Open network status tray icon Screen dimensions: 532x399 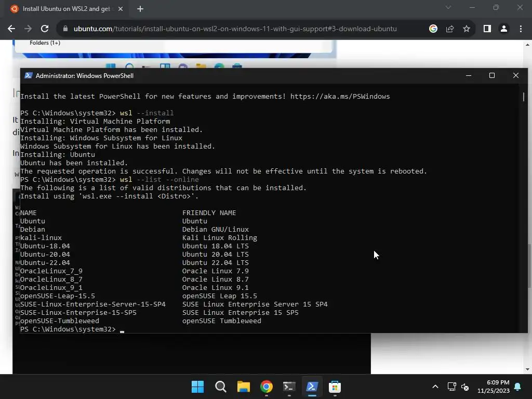pos(451,387)
